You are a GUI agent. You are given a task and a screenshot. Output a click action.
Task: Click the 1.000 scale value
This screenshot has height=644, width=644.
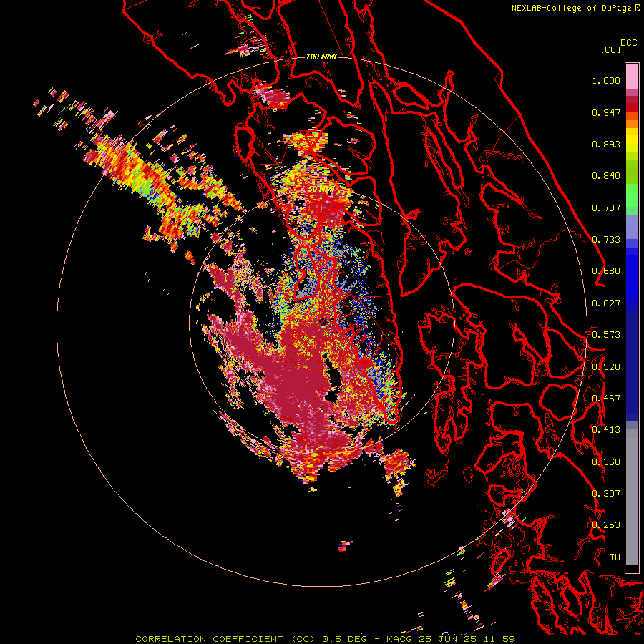606,80
